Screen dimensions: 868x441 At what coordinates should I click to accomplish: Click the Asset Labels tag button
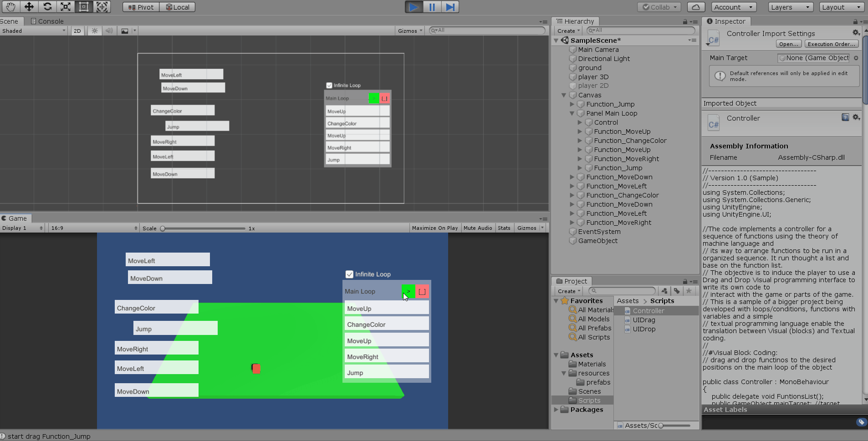[x=861, y=422]
